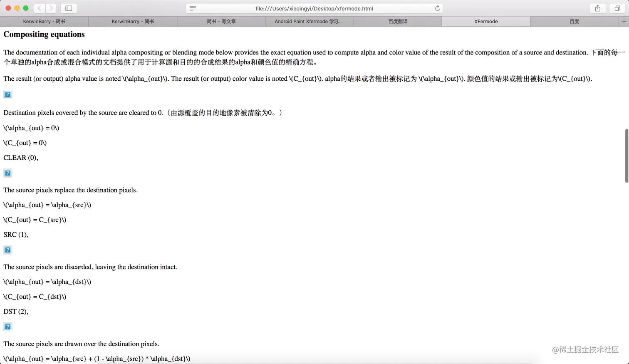
Task: Click the \(C_{out} = C_{dst}\) equation
Action: click(35, 297)
